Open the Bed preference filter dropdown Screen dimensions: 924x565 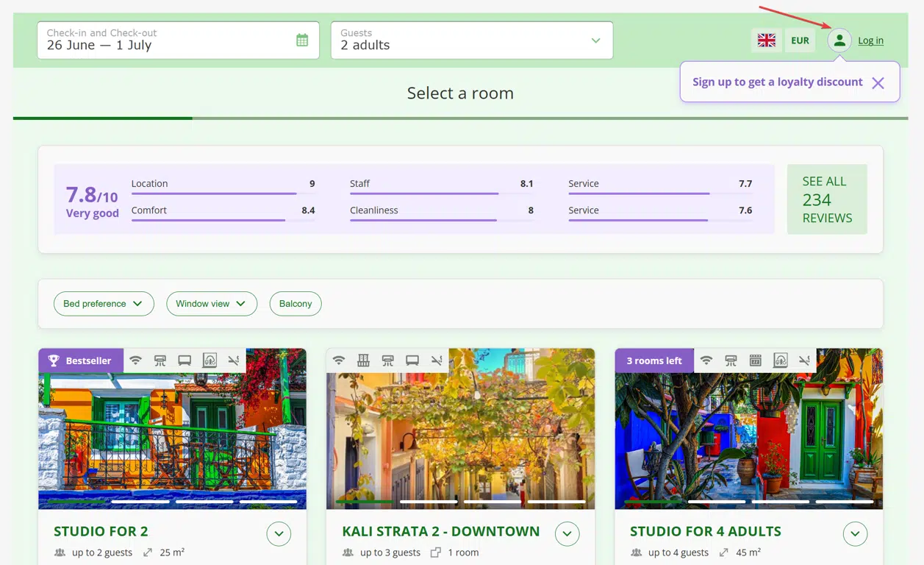[x=104, y=304]
